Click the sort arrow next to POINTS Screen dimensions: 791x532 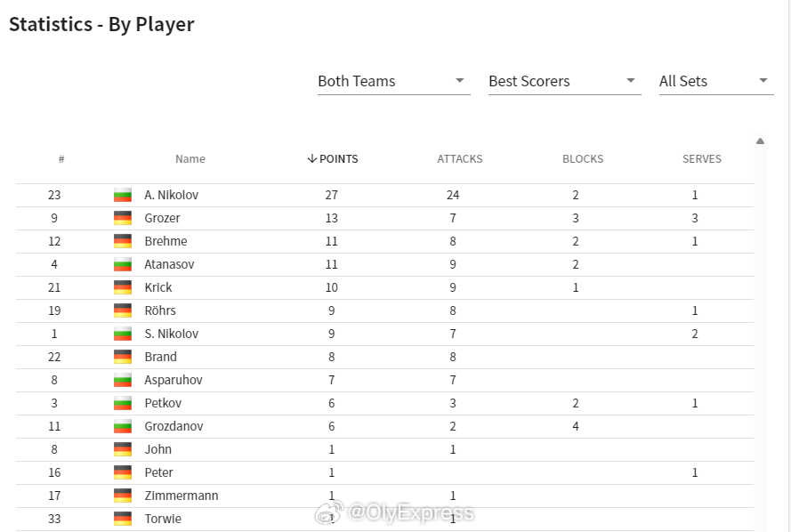point(311,159)
